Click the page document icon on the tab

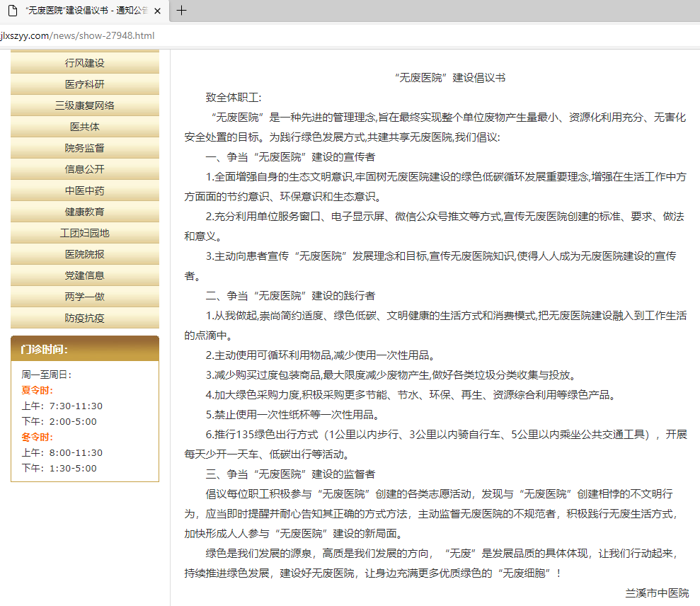click(x=13, y=11)
